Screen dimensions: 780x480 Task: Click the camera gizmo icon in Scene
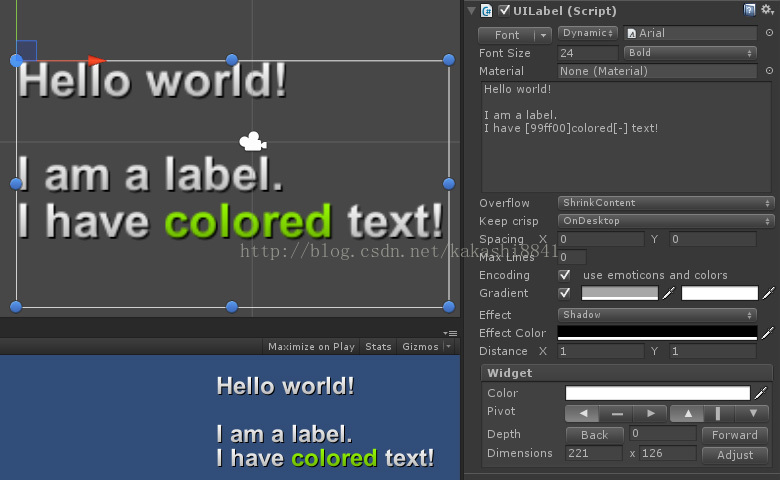253,142
